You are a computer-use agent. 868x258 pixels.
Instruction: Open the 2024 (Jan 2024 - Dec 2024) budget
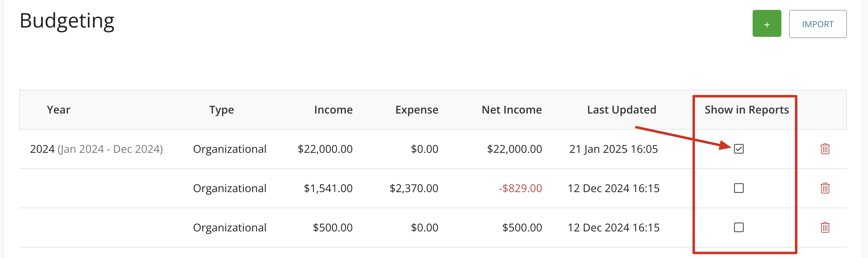(97, 149)
